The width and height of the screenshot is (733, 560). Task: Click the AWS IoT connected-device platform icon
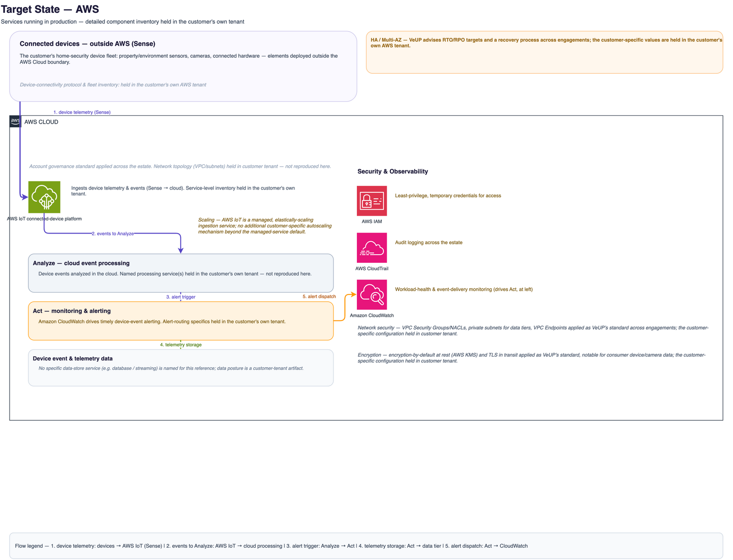tap(44, 197)
